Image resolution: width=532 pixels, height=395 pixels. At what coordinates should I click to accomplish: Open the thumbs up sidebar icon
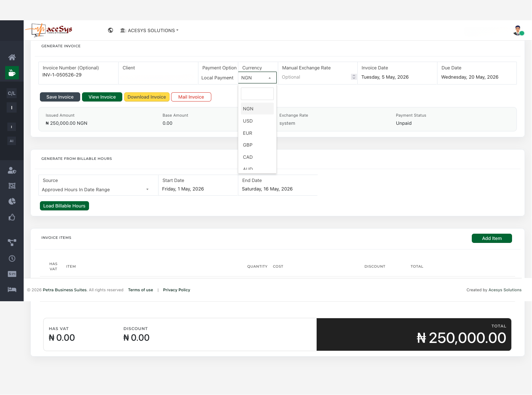[12, 217]
